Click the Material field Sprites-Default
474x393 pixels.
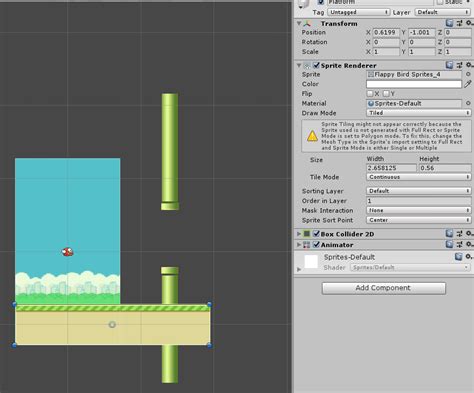tap(414, 103)
